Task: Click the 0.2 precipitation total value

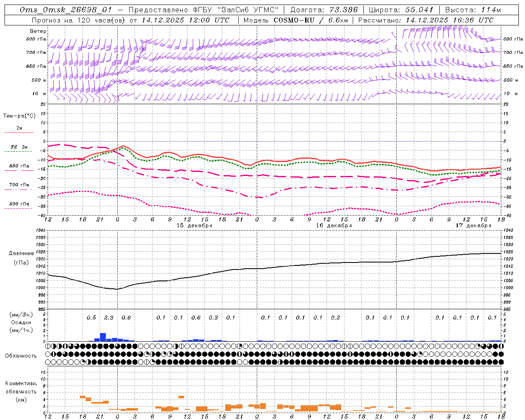Action: pyautogui.click(x=336, y=317)
